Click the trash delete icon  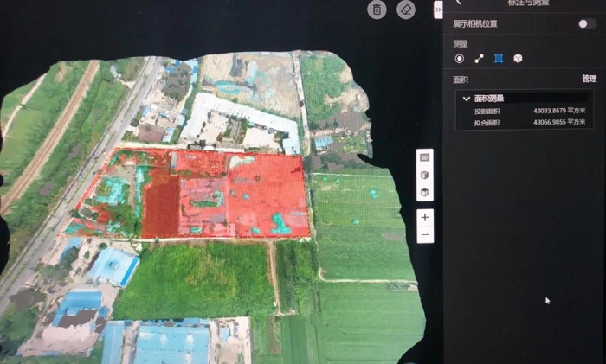click(x=377, y=10)
